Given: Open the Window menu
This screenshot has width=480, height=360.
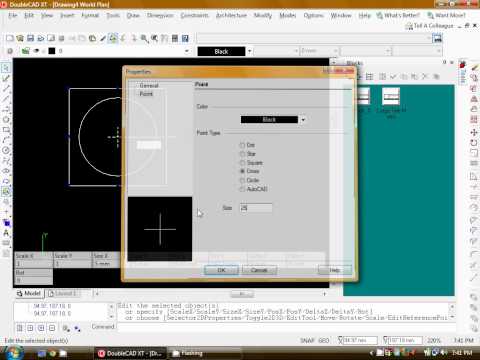Looking at the screenshot, I should (341, 15).
